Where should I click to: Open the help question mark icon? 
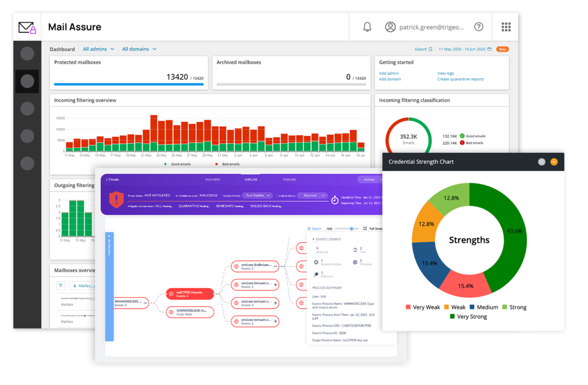click(x=479, y=26)
